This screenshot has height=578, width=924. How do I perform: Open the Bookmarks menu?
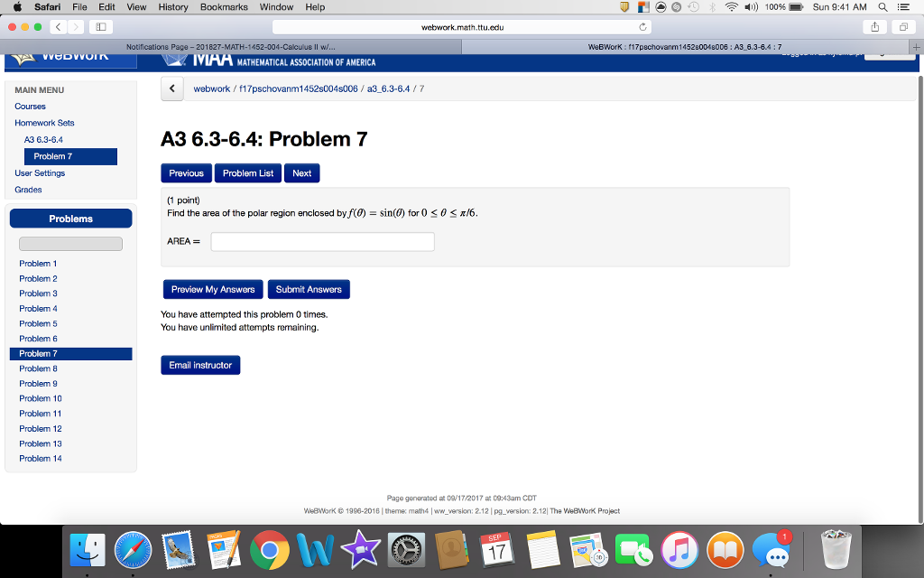[223, 7]
